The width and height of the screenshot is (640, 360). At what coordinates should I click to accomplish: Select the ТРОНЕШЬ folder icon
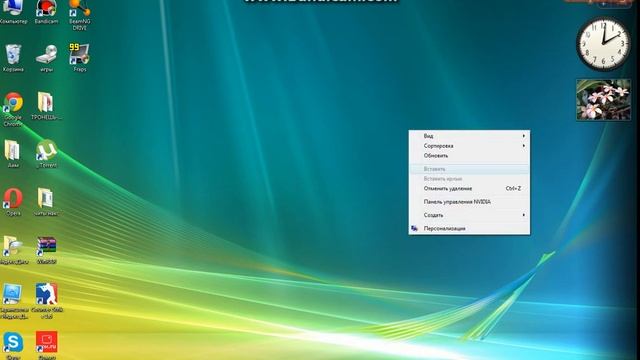pyautogui.click(x=46, y=106)
